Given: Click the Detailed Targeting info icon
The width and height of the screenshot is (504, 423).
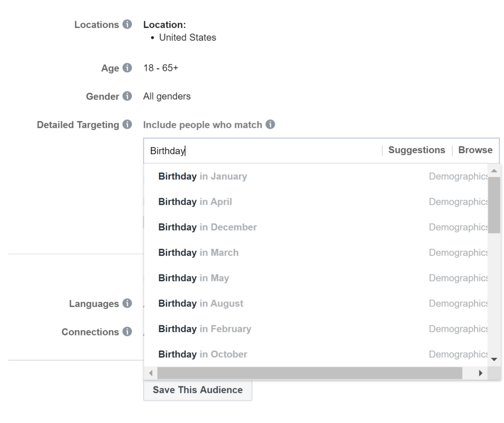Looking at the screenshot, I should (x=127, y=125).
